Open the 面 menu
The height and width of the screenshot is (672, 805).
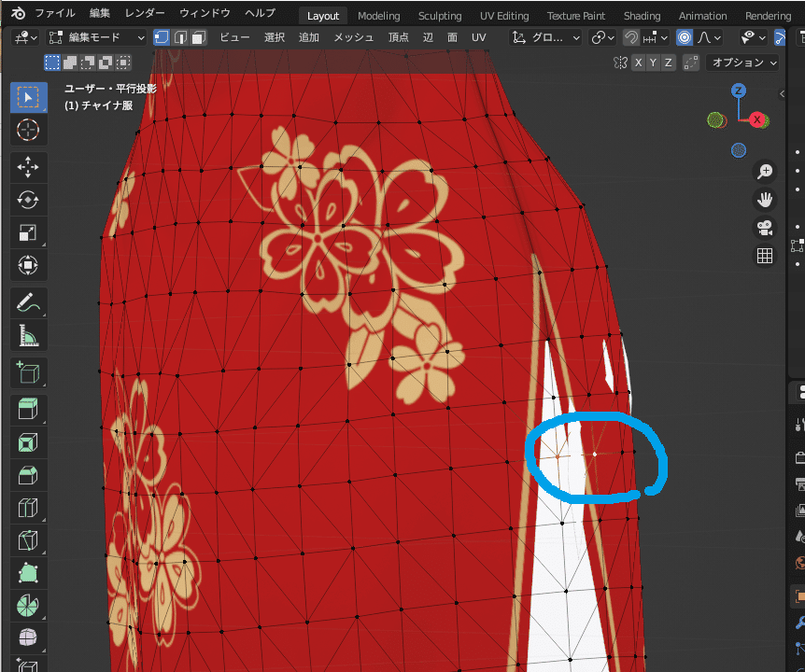click(452, 37)
